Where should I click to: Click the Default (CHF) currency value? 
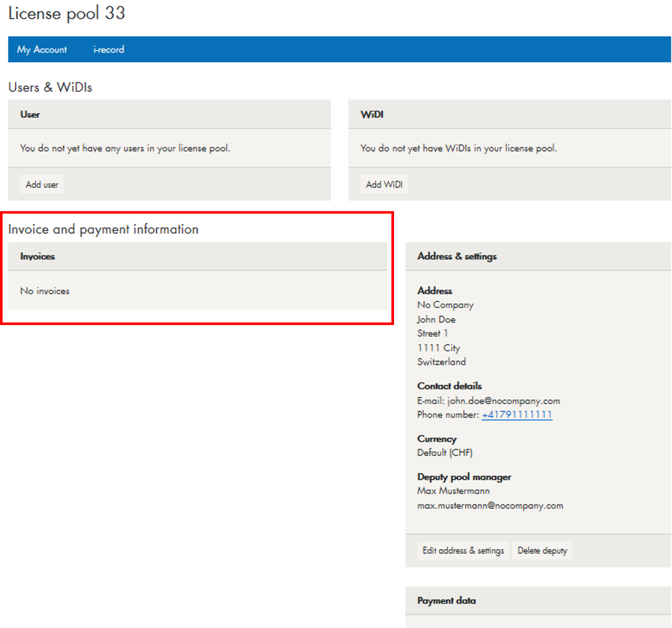point(445,453)
